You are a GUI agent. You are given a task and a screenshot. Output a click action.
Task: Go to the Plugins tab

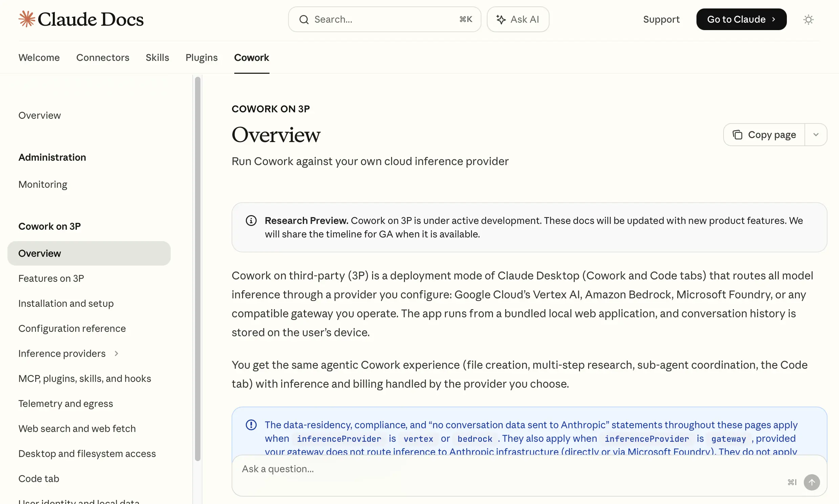pyautogui.click(x=201, y=58)
